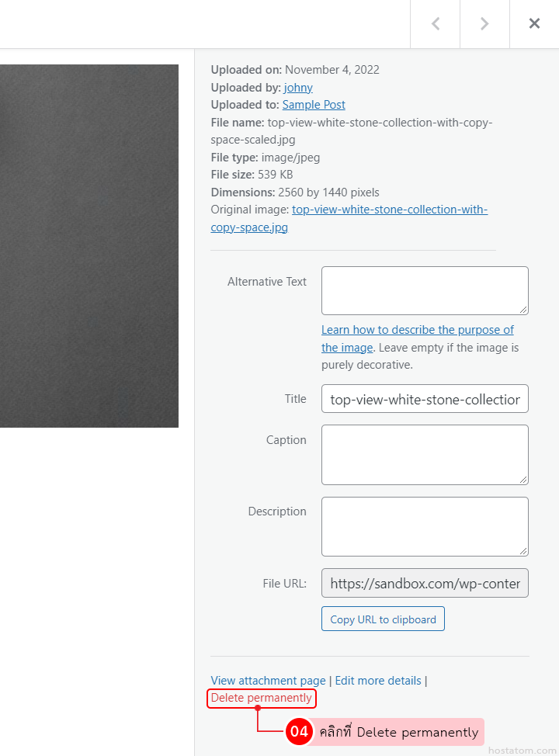The height and width of the screenshot is (756, 559).
Task: Open link about describing image purpose
Action: click(417, 331)
